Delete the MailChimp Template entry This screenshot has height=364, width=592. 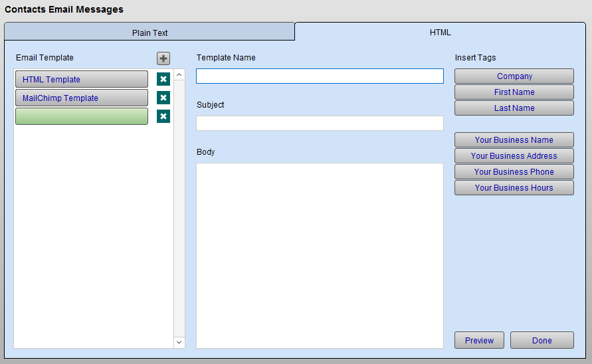[163, 98]
